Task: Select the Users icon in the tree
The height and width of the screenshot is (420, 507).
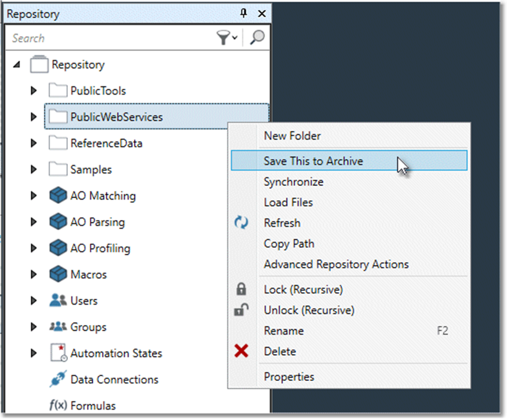Action: point(58,301)
